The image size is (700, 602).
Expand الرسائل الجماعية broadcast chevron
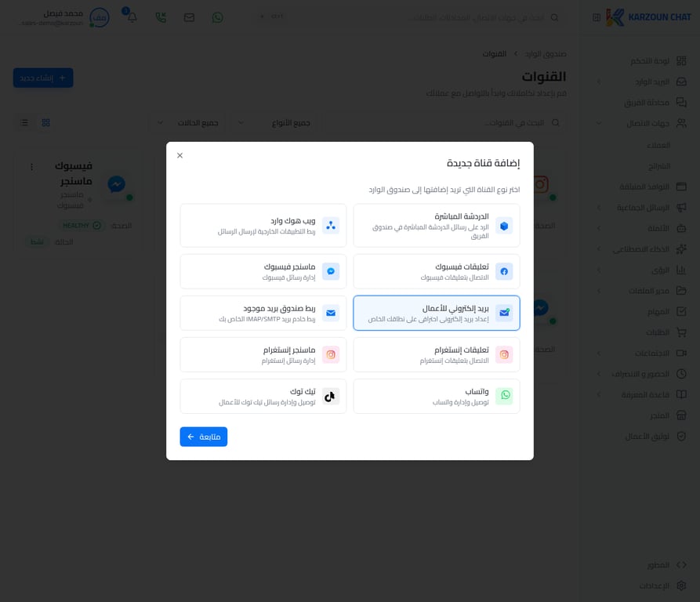pos(599,208)
